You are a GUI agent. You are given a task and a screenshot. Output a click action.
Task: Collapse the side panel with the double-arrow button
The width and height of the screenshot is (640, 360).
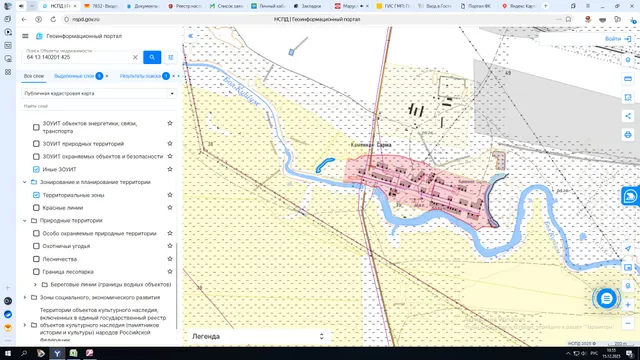(x=191, y=36)
